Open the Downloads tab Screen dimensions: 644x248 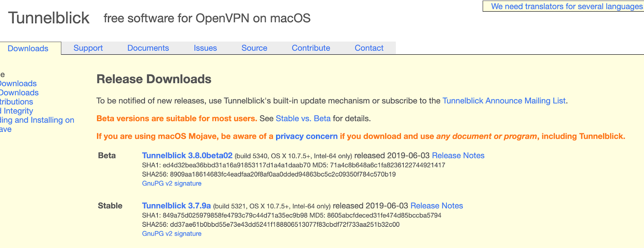pos(28,49)
